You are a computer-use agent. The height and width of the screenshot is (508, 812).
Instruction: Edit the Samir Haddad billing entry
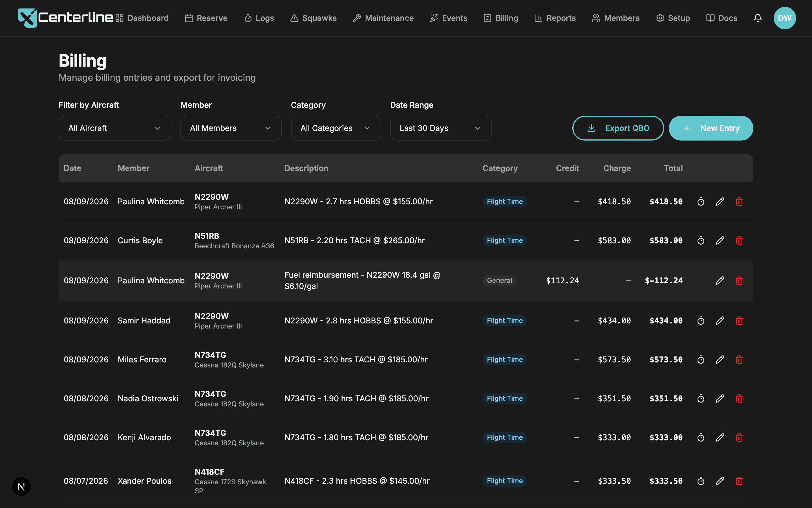(720, 321)
